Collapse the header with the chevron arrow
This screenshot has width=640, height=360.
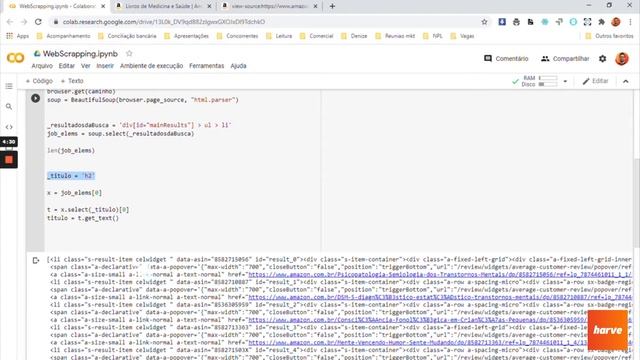pos(626,81)
